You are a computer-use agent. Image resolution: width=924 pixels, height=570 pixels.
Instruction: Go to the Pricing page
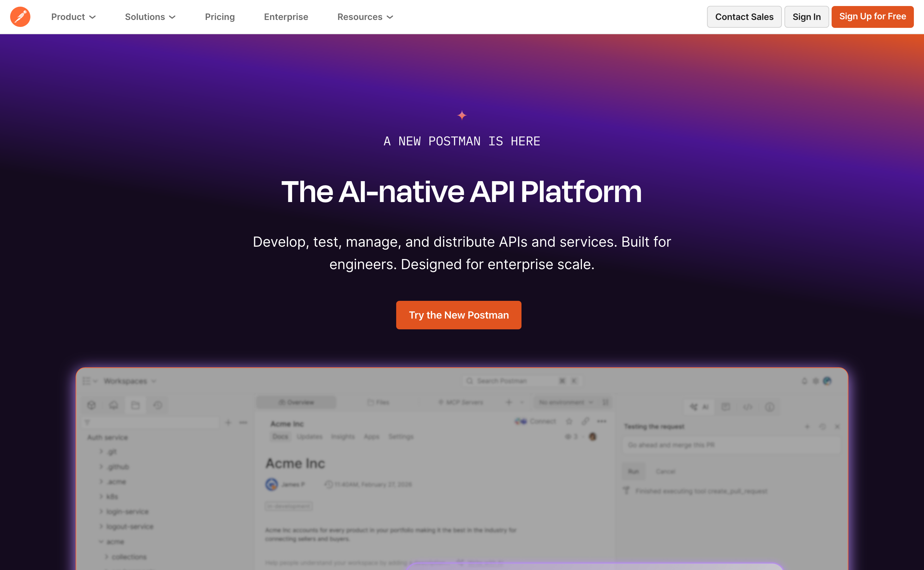(220, 17)
